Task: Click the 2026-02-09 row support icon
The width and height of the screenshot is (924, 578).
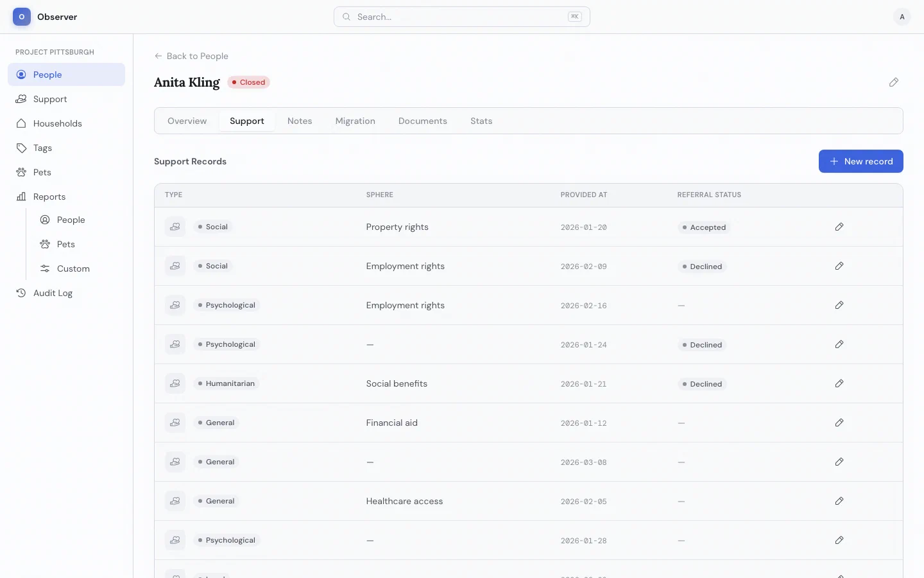Action: pos(175,266)
